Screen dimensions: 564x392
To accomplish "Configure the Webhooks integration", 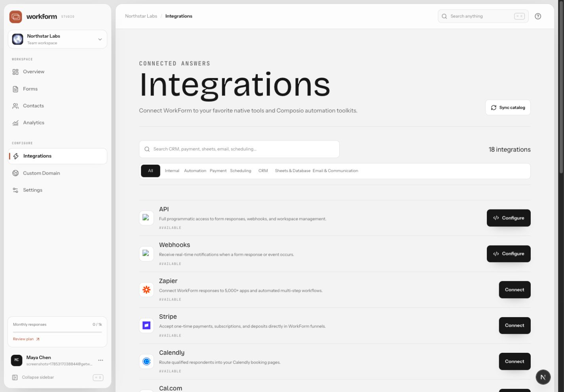I will pyautogui.click(x=509, y=254).
